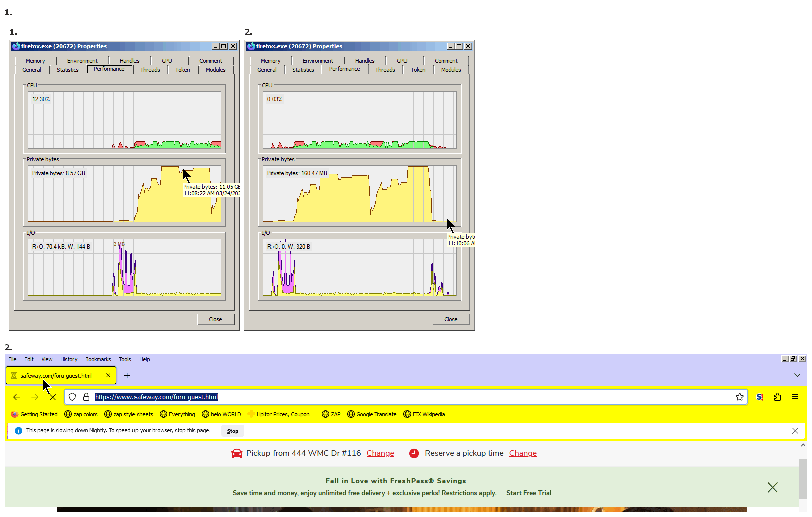Select GPU tab in first Properties window

click(x=167, y=61)
